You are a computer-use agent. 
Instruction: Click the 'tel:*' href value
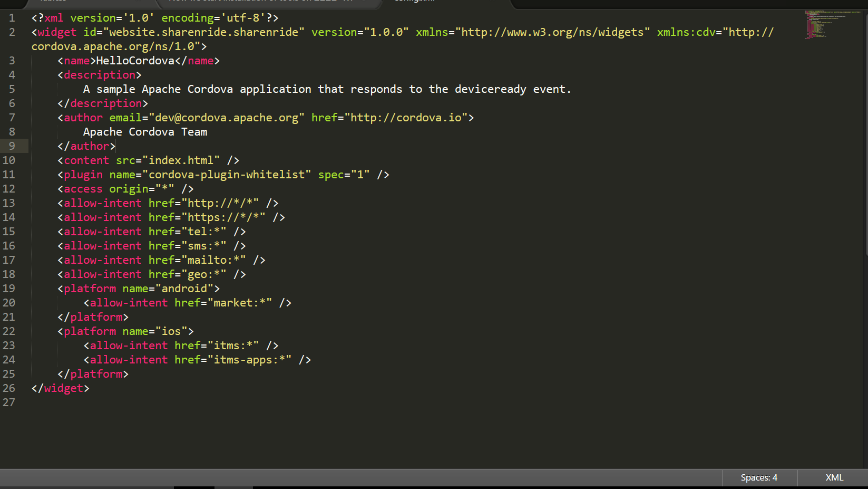coord(204,232)
